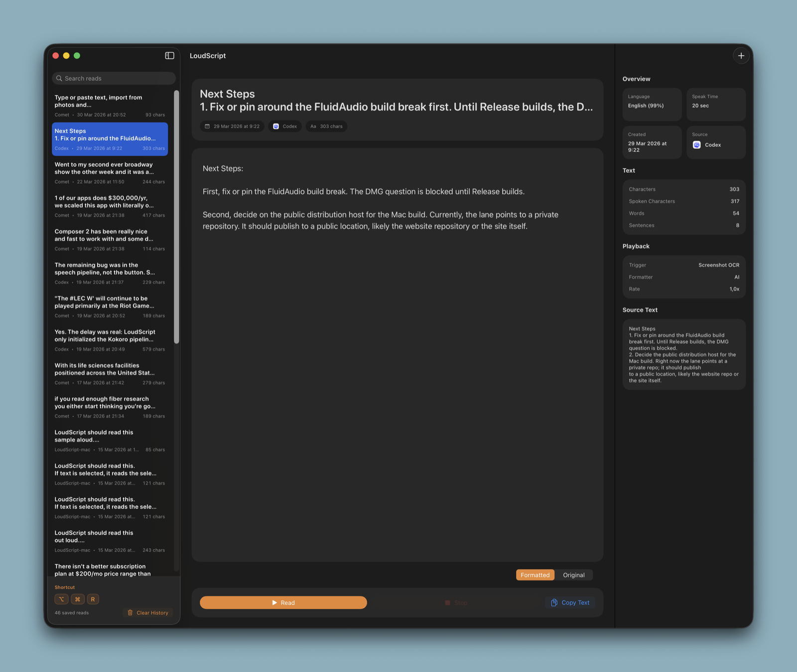Viewport: 797px width, 672px height.
Task: Click the magnifying glass in the search field
Action: tap(59, 78)
